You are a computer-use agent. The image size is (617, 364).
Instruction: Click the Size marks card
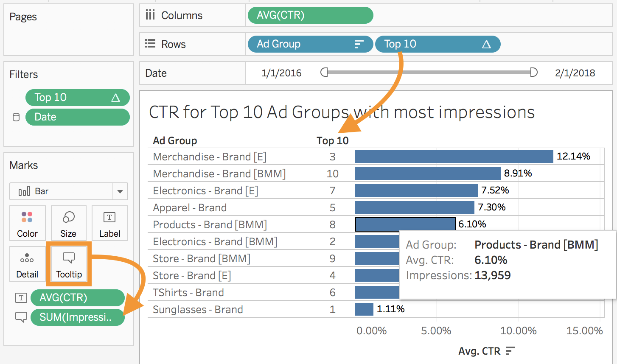point(68,223)
